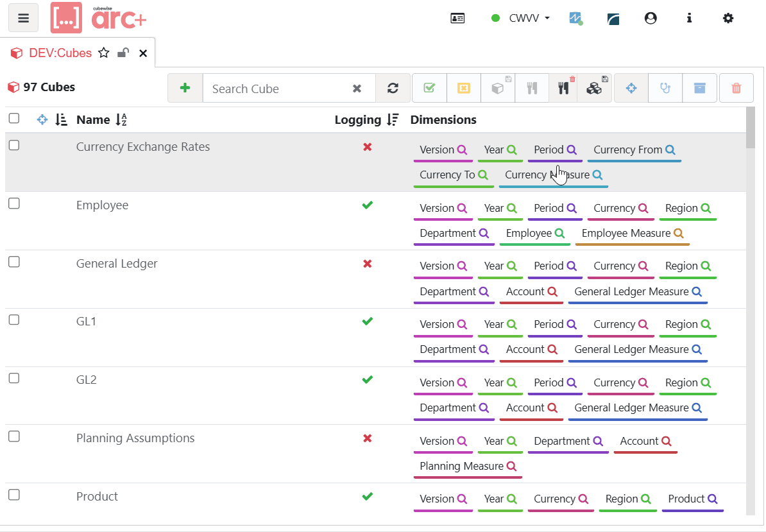Image resolution: width=766 pixels, height=532 pixels.
Task: Check the Employee cube checkbox
Action: click(x=14, y=204)
